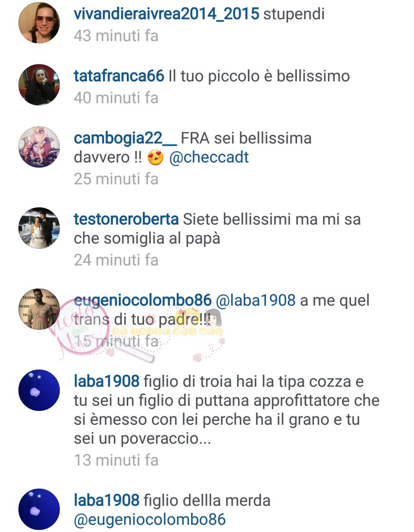
Task: Open vivandieraivrea2014_2015 username link
Action: [x=166, y=14]
